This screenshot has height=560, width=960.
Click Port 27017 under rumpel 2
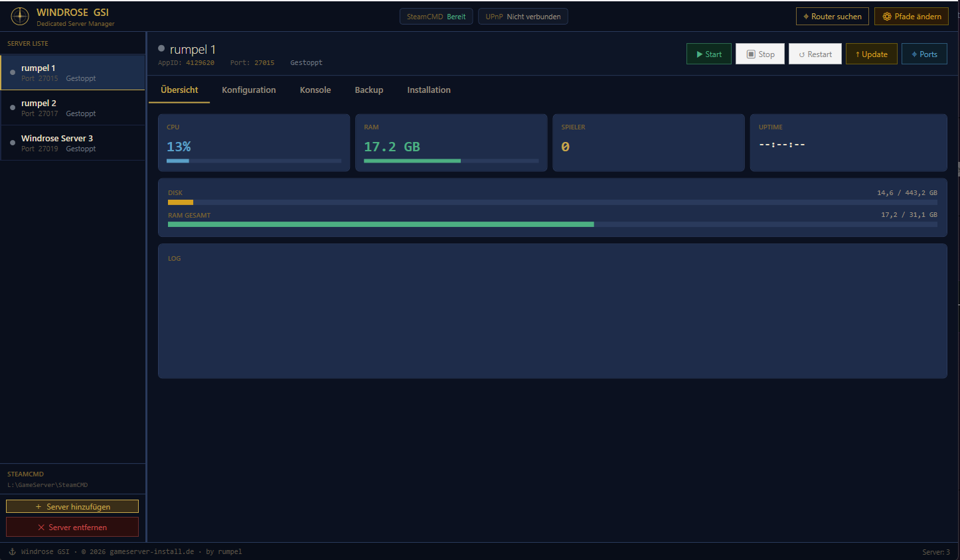40,113
